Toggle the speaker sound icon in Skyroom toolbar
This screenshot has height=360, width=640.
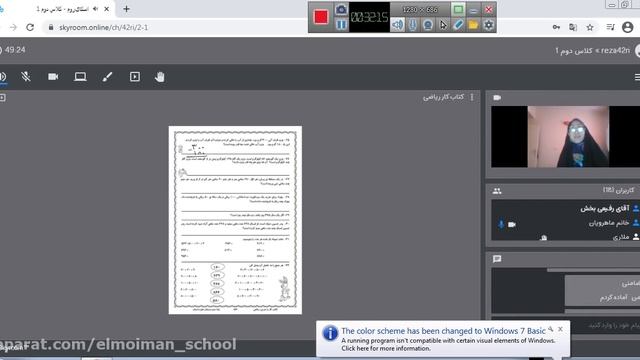coord(3,77)
